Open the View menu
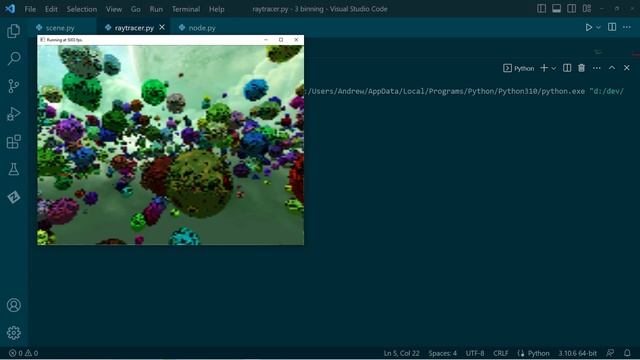This screenshot has width=640, height=360. pos(114,9)
